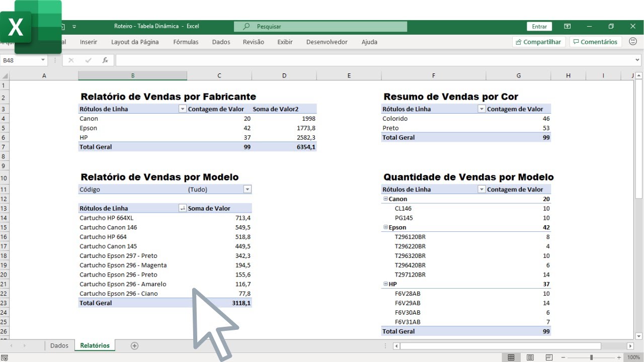Viewport: 644px width, 362px height.
Task: Click the zoom slider handle
Action: (591, 357)
